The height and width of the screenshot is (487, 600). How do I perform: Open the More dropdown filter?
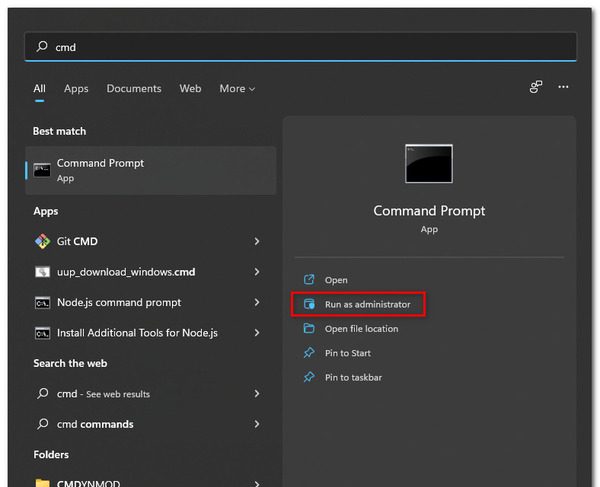(237, 88)
